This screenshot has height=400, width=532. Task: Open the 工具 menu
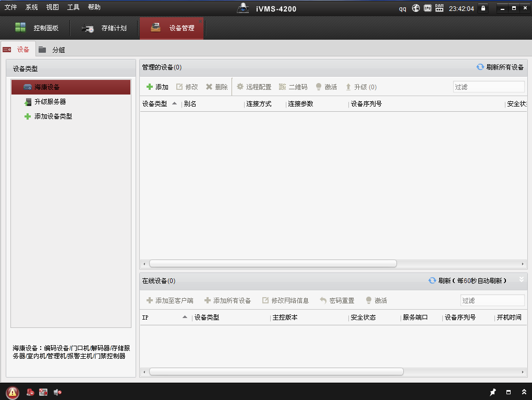point(73,7)
